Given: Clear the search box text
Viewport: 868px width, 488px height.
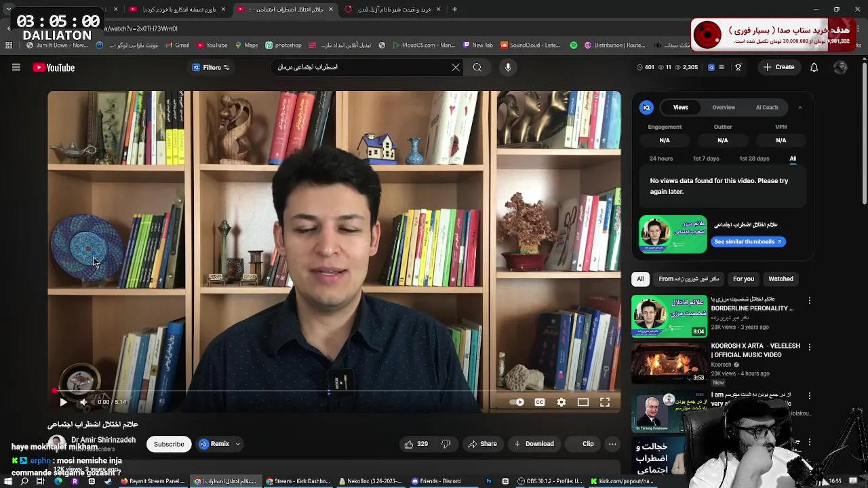Looking at the screenshot, I should click(456, 67).
